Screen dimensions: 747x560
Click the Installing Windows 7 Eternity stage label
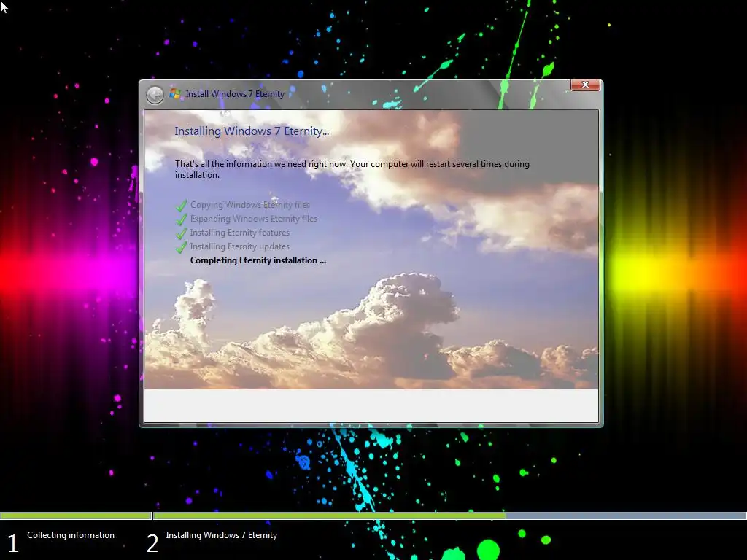pos(222,534)
